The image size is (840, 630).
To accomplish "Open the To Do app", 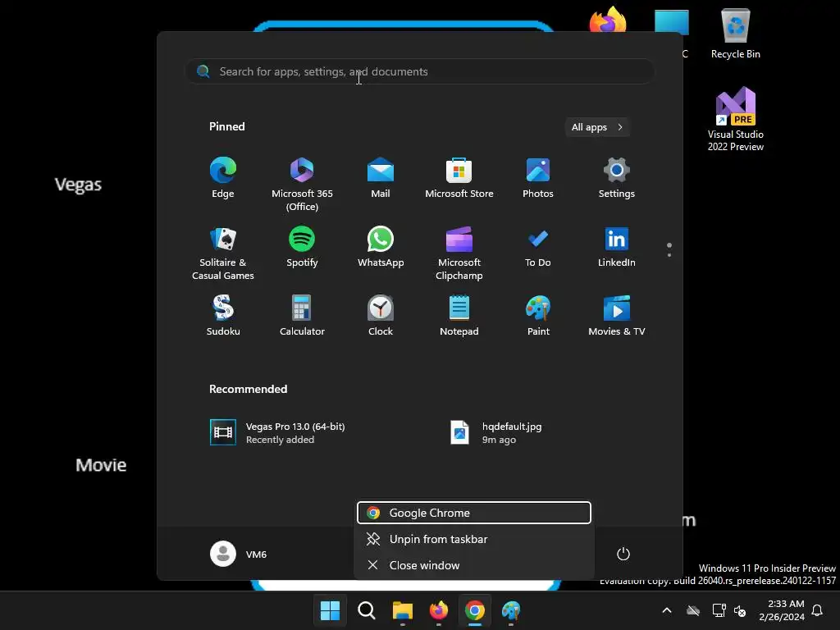I will [538, 247].
